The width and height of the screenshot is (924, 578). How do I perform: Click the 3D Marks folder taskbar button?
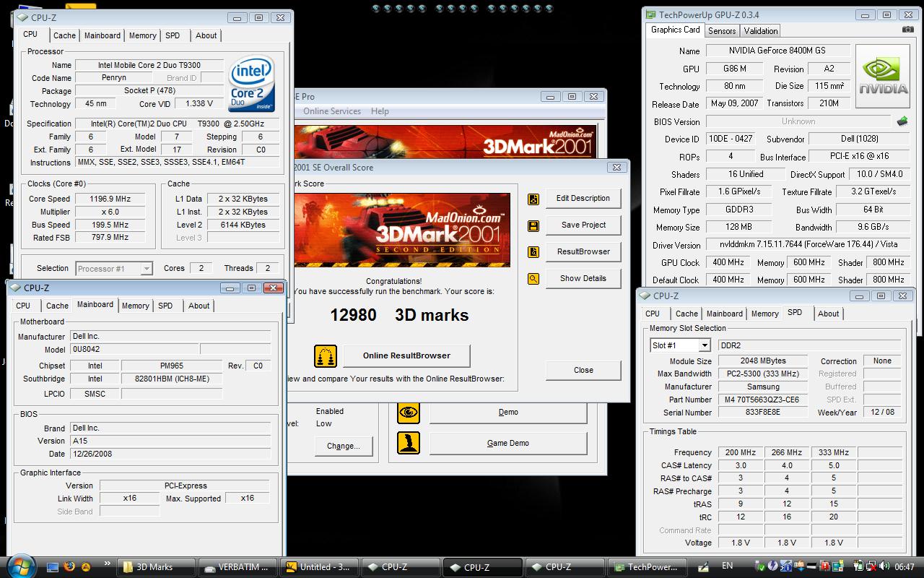tap(157, 566)
